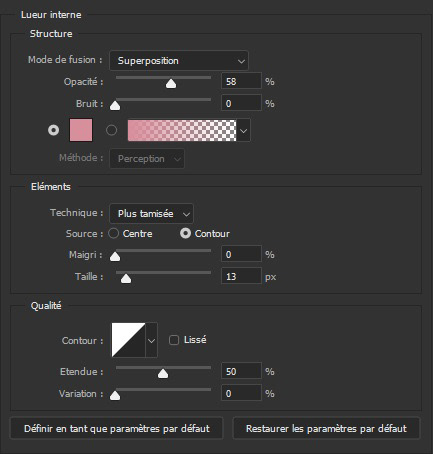Expand the gradient picker arrow
This screenshot has width=433, height=454.
(244, 130)
